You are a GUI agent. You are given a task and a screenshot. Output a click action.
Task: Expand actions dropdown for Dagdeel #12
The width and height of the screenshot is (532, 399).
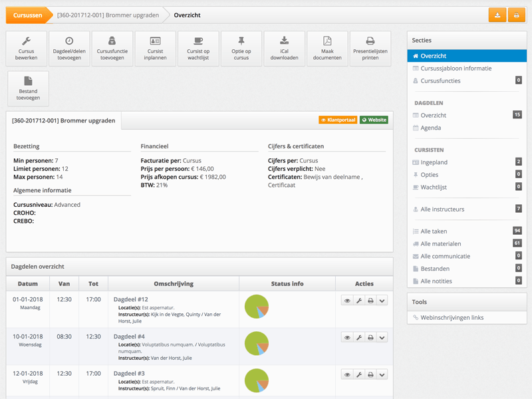[x=382, y=301]
